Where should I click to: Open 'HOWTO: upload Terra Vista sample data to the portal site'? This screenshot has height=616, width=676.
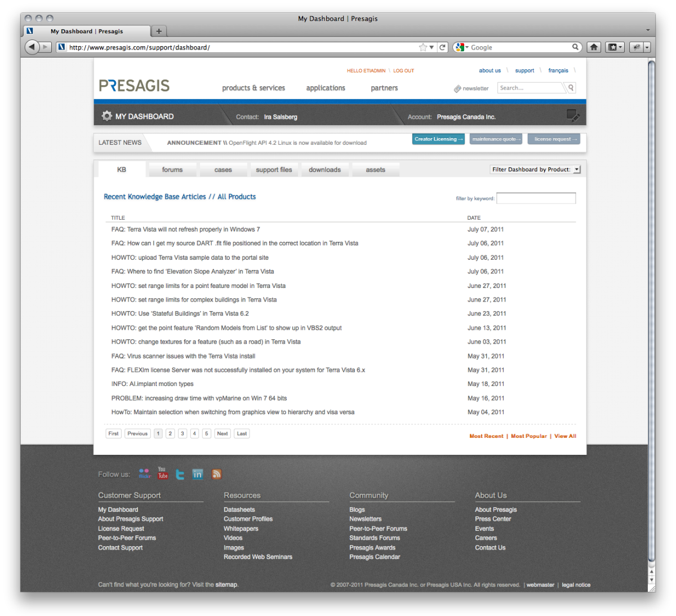click(x=190, y=258)
